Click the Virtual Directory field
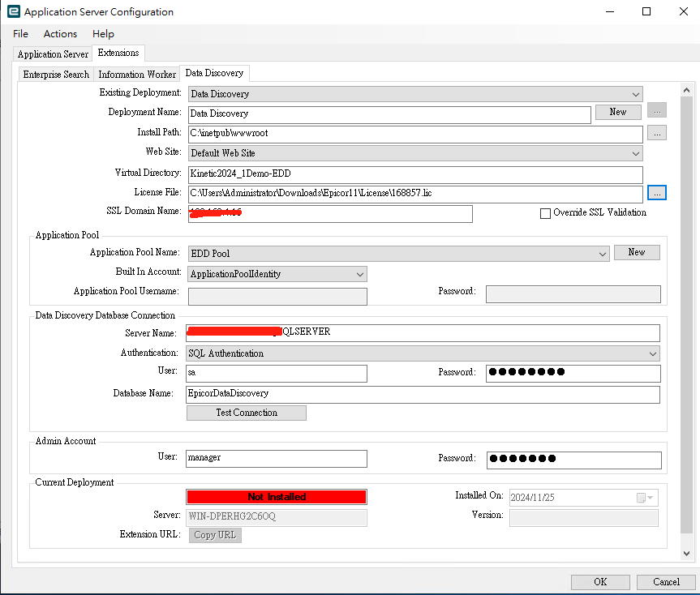 point(415,174)
